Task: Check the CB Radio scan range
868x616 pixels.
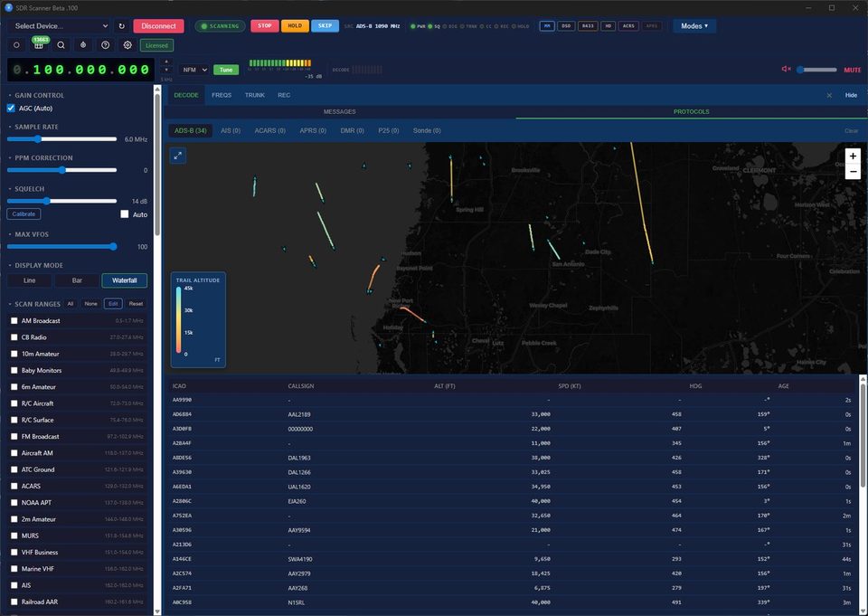Action: tap(14, 336)
